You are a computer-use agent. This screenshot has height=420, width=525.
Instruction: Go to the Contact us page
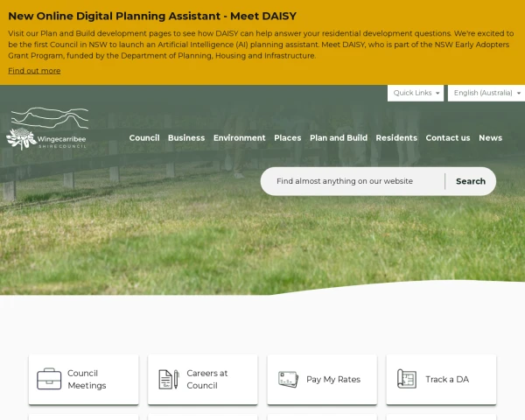click(x=448, y=138)
